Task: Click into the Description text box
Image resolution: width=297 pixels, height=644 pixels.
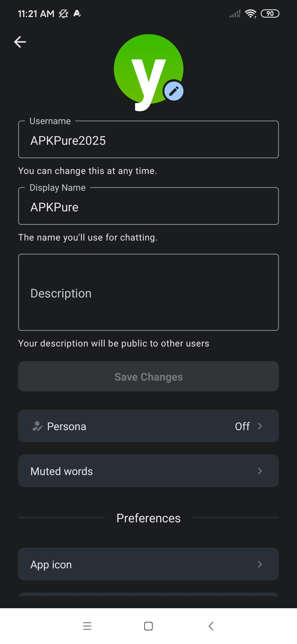Action: click(148, 292)
